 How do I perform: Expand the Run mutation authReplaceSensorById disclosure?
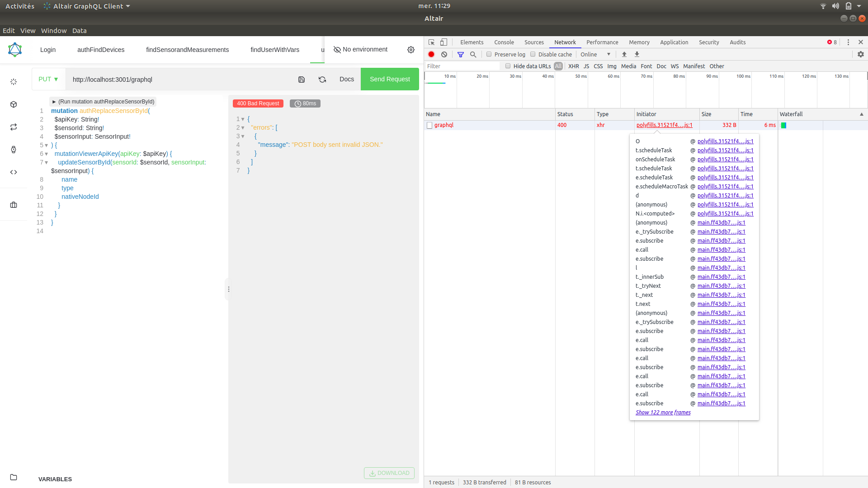pyautogui.click(x=54, y=102)
